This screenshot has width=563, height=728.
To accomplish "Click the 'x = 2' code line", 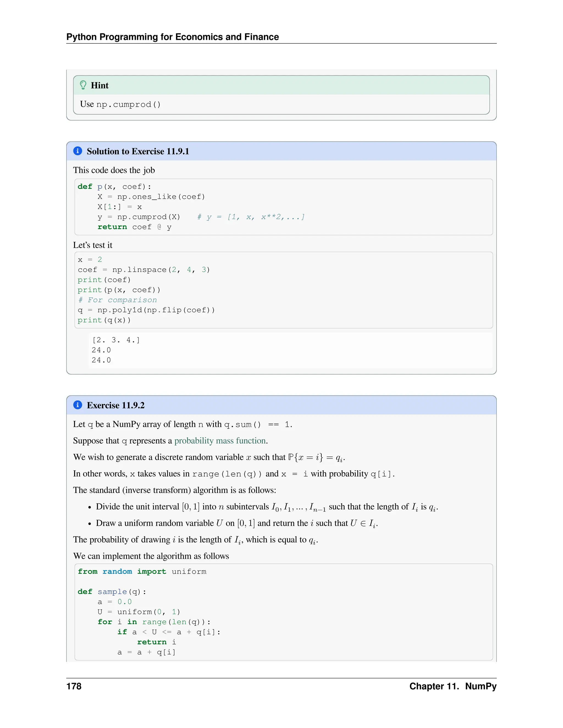I will point(90,259).
